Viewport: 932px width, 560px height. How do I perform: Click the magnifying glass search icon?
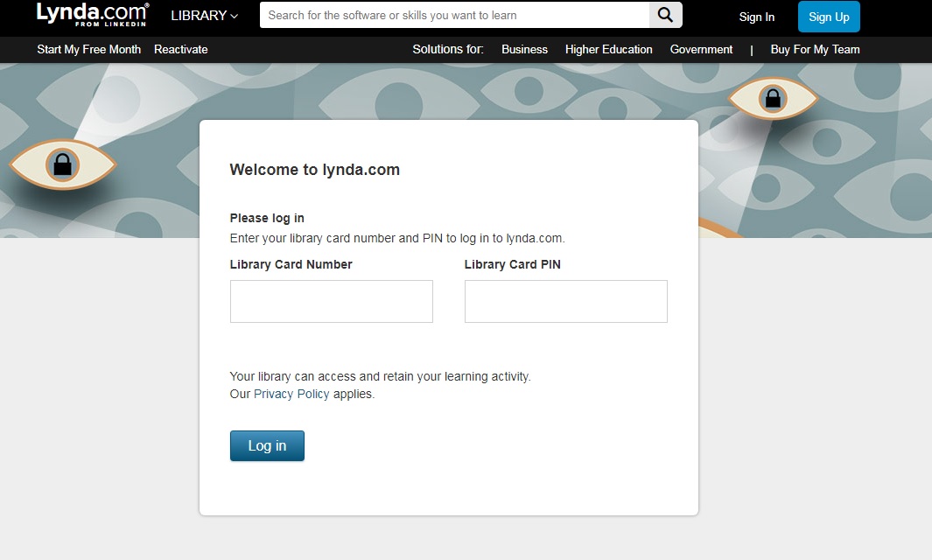(x=665, y=15)
